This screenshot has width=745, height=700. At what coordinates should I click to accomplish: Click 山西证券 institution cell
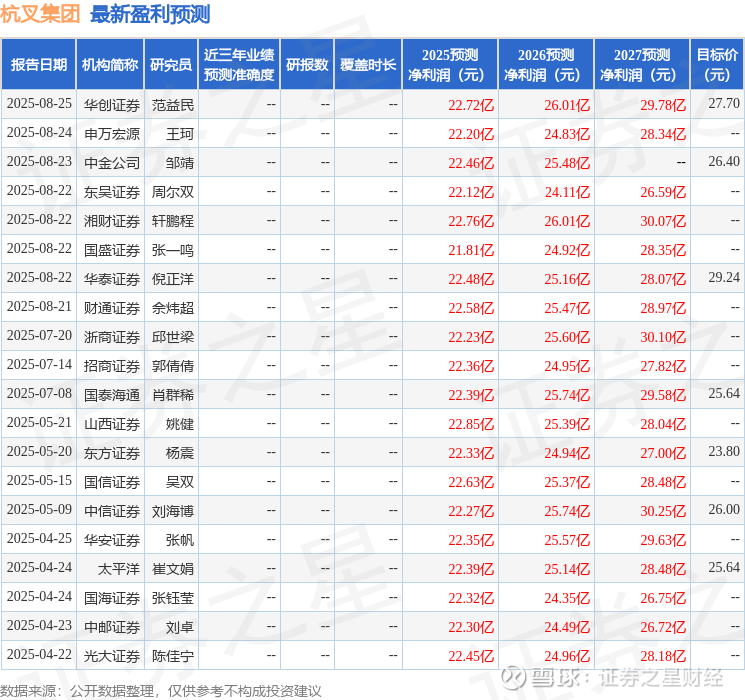coord(112,424)
